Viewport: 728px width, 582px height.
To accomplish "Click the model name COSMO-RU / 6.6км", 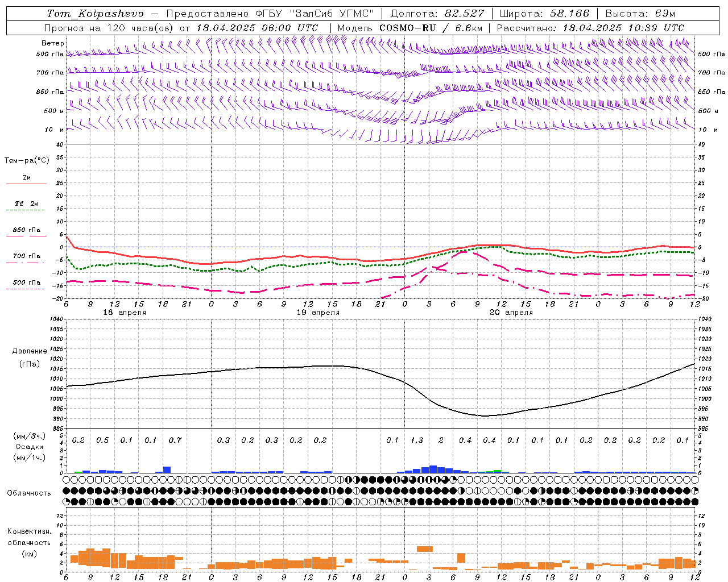I will [431, 28].
